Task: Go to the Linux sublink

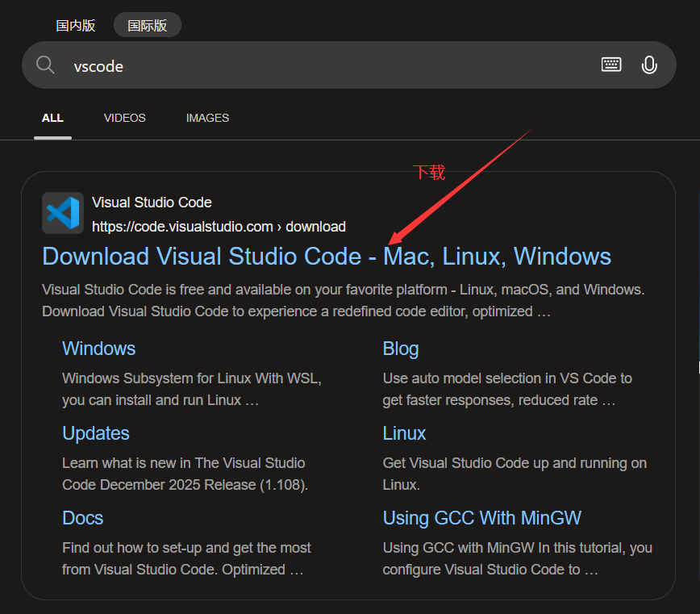Action: (404, 433)
